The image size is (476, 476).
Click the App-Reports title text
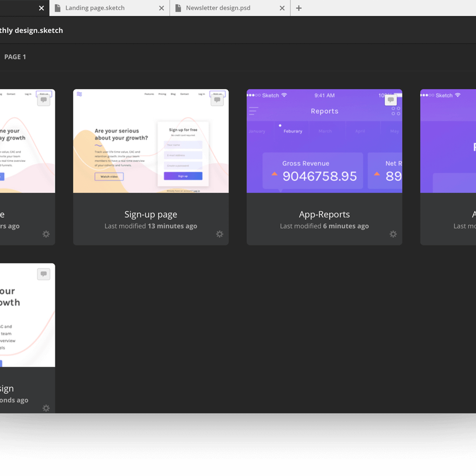pyautogui.click(x=324, y=214)
